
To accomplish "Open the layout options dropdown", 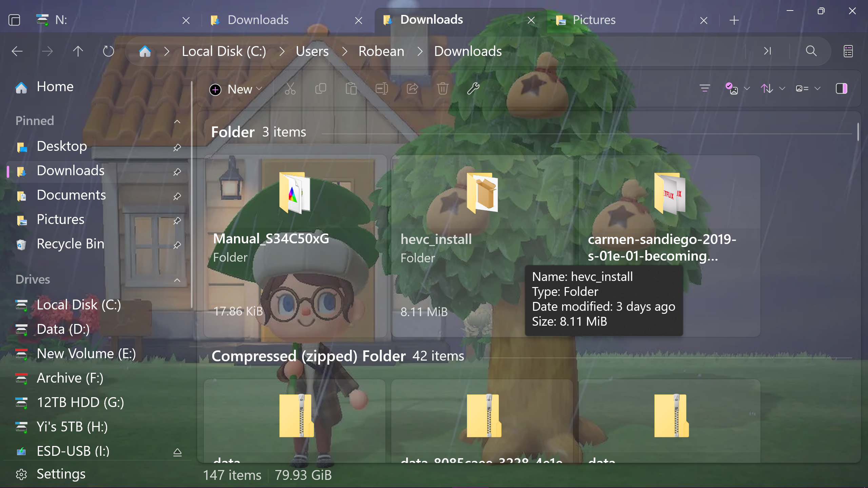I will [808, 89].
